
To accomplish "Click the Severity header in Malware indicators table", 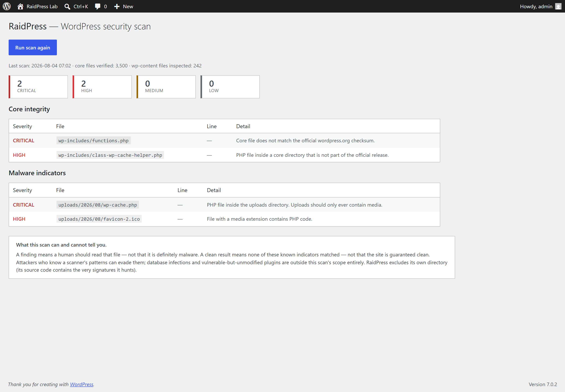I will (x=22, y=190).
